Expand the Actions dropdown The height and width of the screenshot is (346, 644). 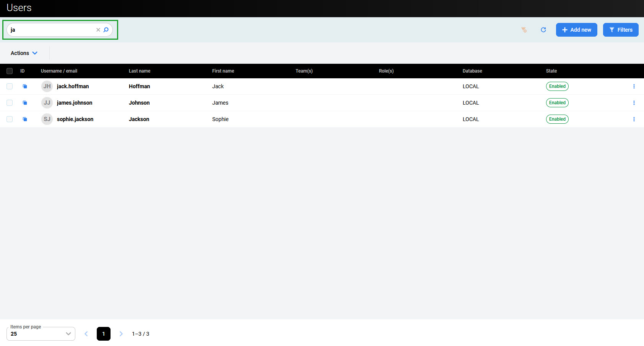[x=24, y=53]
